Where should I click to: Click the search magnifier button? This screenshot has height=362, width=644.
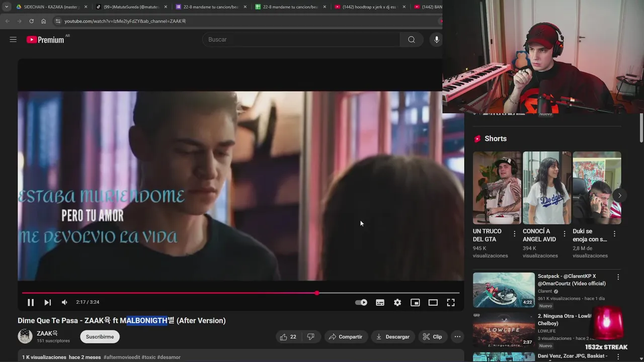pos(412,40)
